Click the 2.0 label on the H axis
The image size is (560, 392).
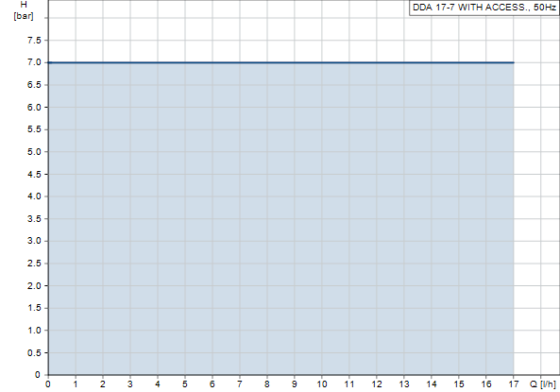point(34,286)
